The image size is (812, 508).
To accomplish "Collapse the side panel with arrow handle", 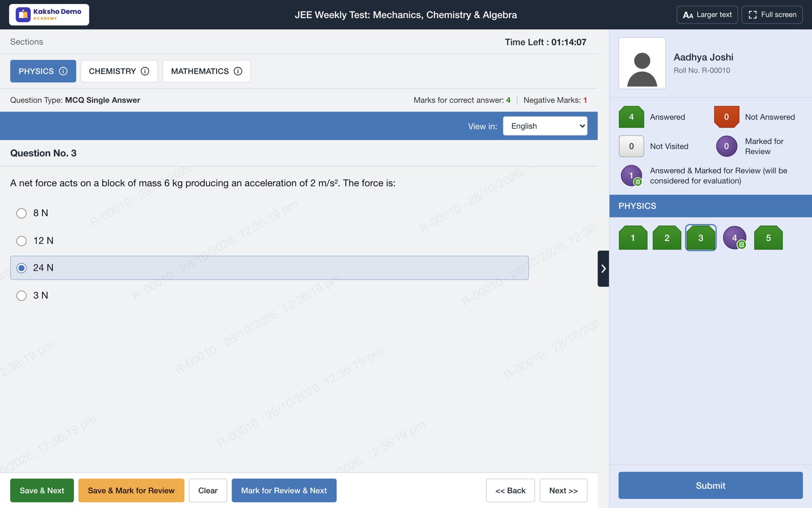I will [603, 269].
